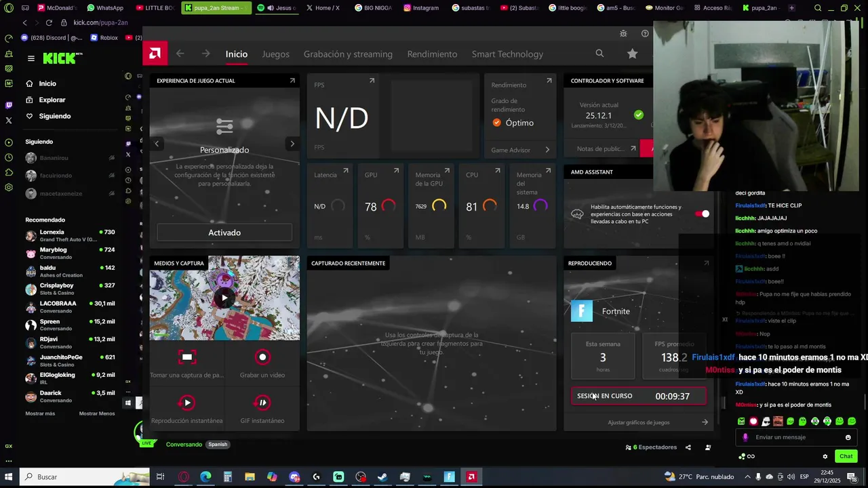Open Grabación y streaming tab
Viewport: 868px width, 488px height.
(x=348, y=54)
